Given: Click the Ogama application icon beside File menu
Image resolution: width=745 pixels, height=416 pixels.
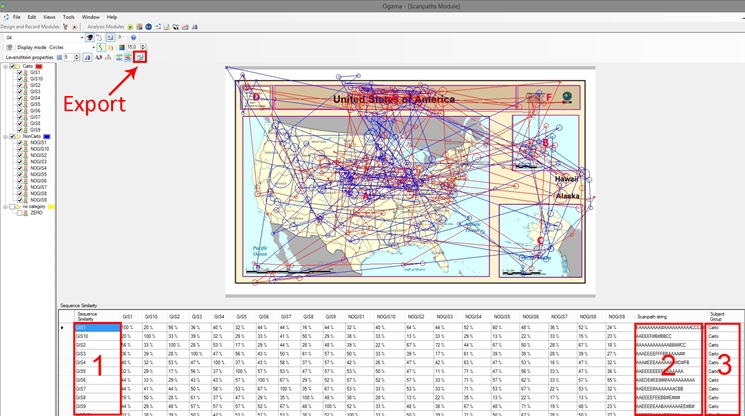Looking at the screenshot, I should click(x=5, y=17).
